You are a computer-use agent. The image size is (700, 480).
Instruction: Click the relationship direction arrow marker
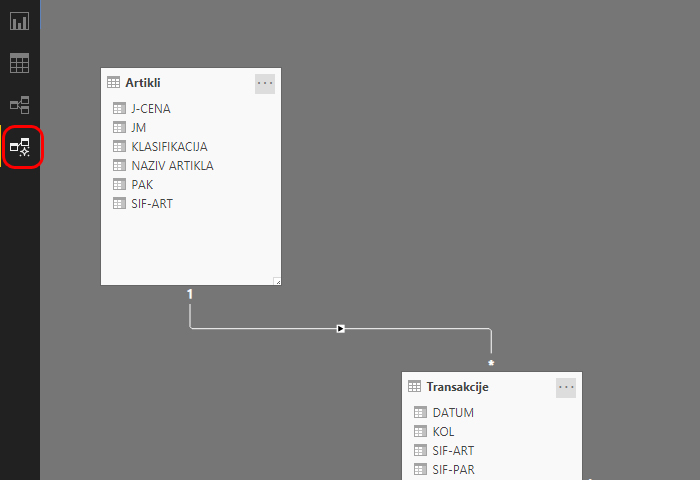pyautogui.click(x=341, y=328)
